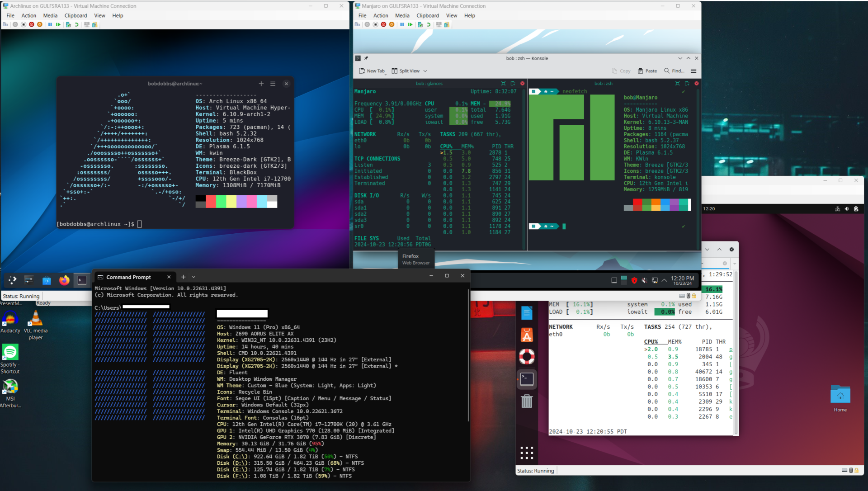Click green Reset icon in Archlinux VM toolbar
The width and height of the screenshot is (868, 491).
pos(58,24)
